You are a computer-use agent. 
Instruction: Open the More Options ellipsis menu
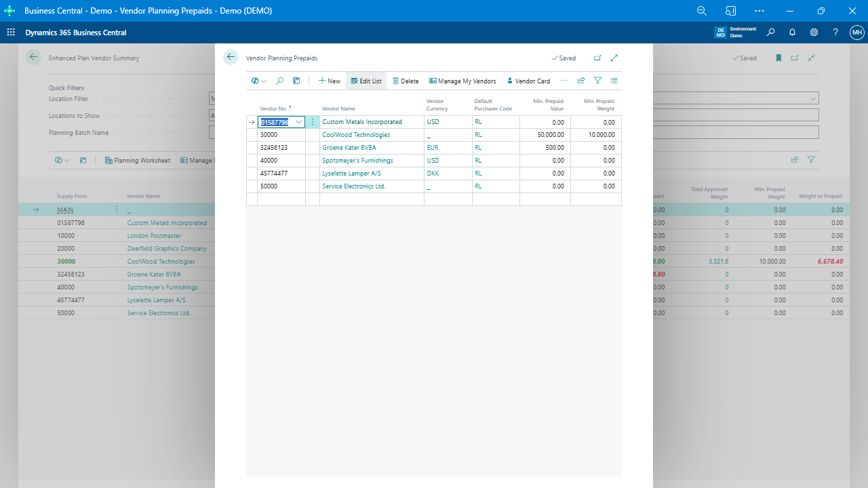[x=564, y=81]
